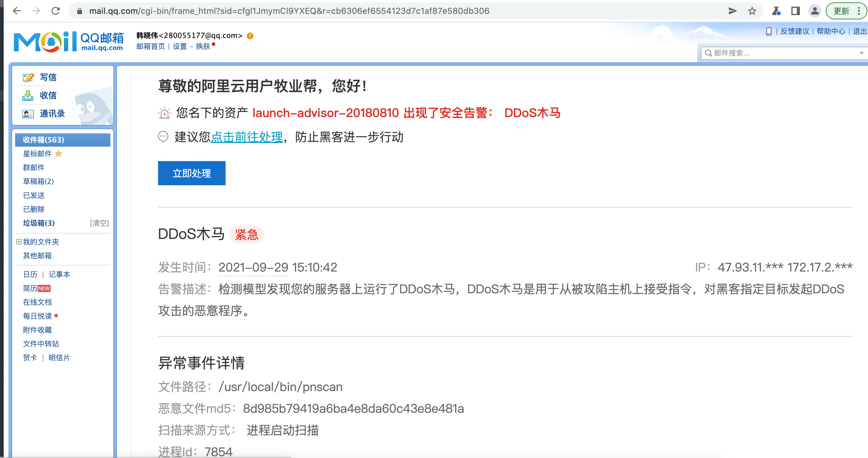Open the Chrome profile avatar
Viewport: 868px width, 458px height.
[815, 11]
